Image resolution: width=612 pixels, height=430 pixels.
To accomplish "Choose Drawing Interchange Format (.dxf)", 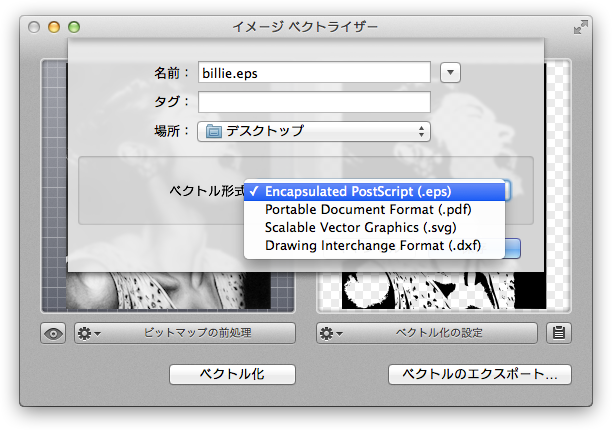I will point(374,245).
